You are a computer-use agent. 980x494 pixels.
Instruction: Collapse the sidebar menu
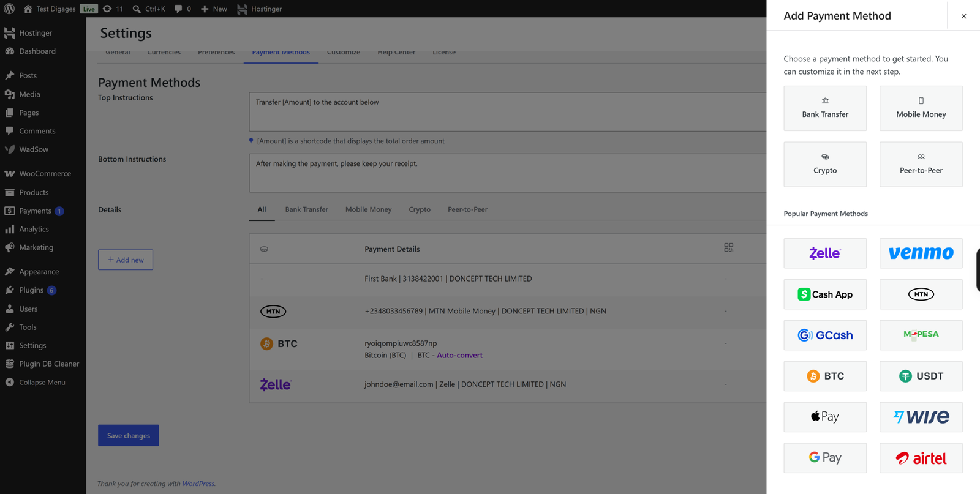[43, 382]
